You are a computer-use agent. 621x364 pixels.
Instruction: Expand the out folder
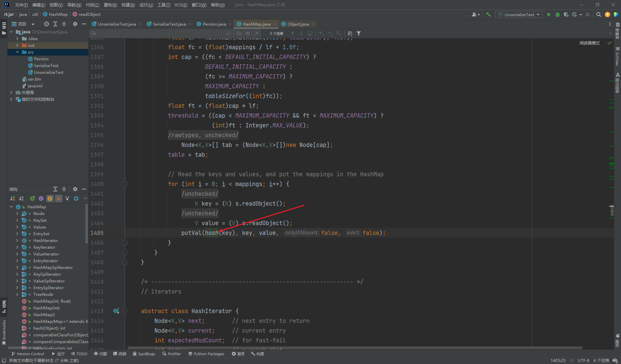click(17, 45)
